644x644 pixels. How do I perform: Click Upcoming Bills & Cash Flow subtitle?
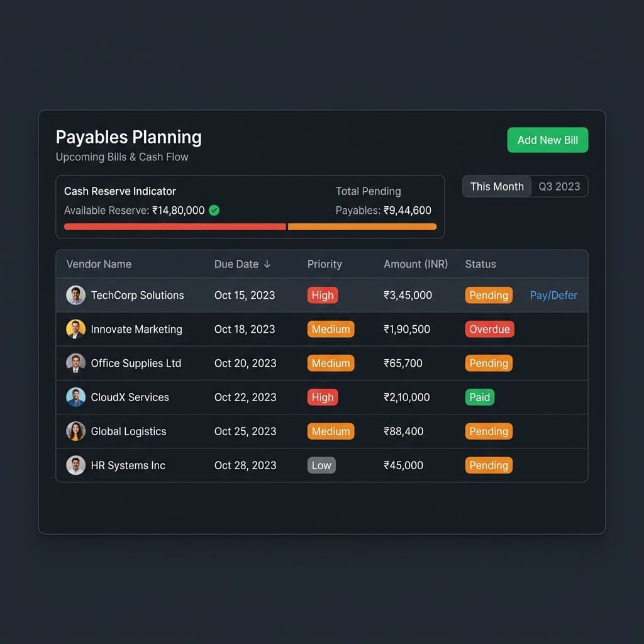(x=122, y=157)
